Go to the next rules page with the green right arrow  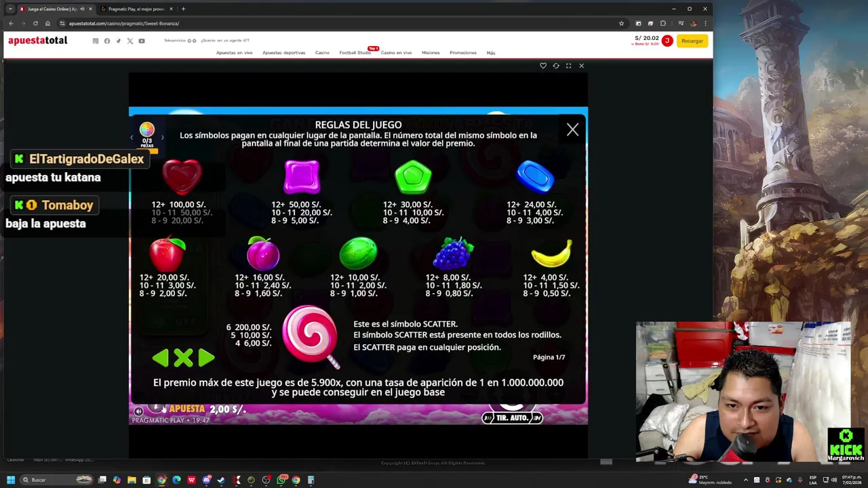207,358
